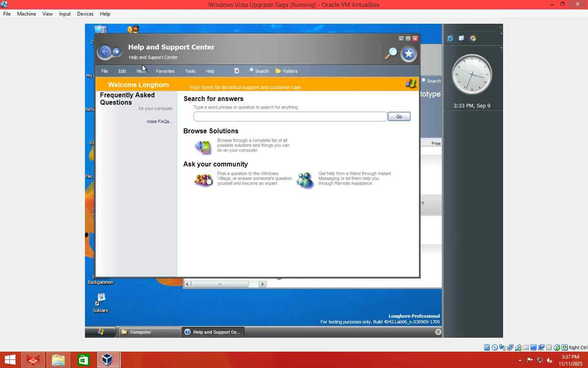Open the VirtualBox Help menu
The width and height of the screenshot is (588, 368).
105,14
